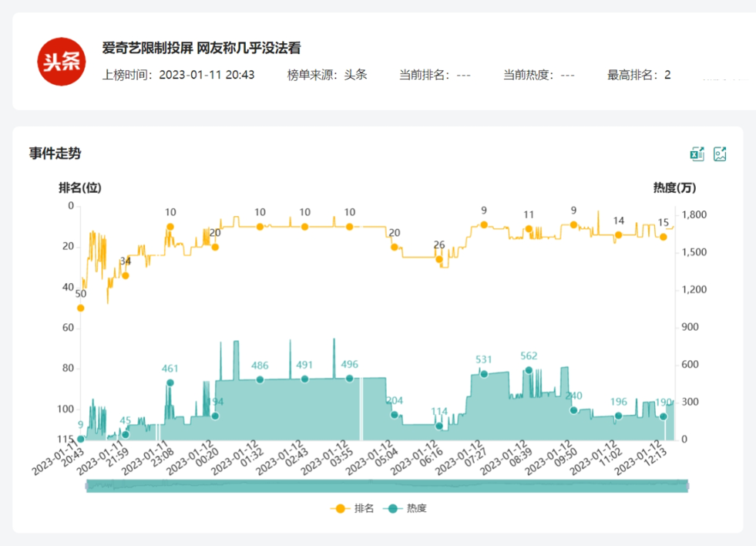Viewport: 756px width, 546px height.
Task: Click the red 头条 logo icon
Action: 62,62
